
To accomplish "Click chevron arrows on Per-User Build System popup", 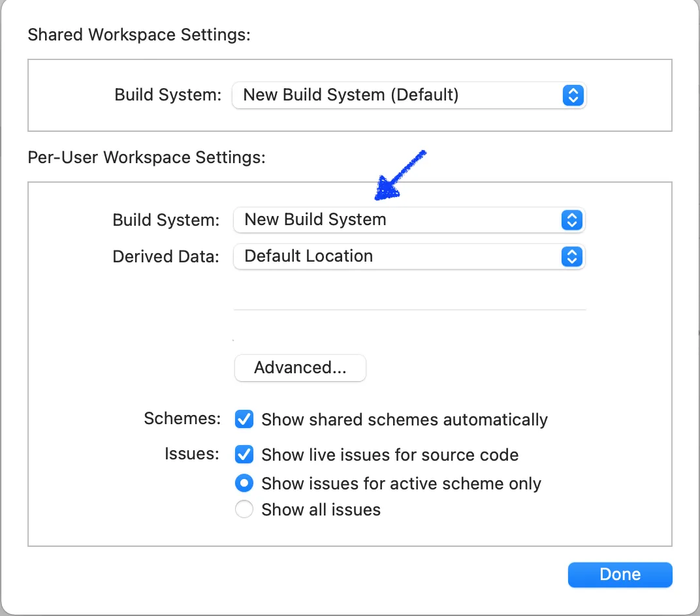I will [x=571, y=220].
